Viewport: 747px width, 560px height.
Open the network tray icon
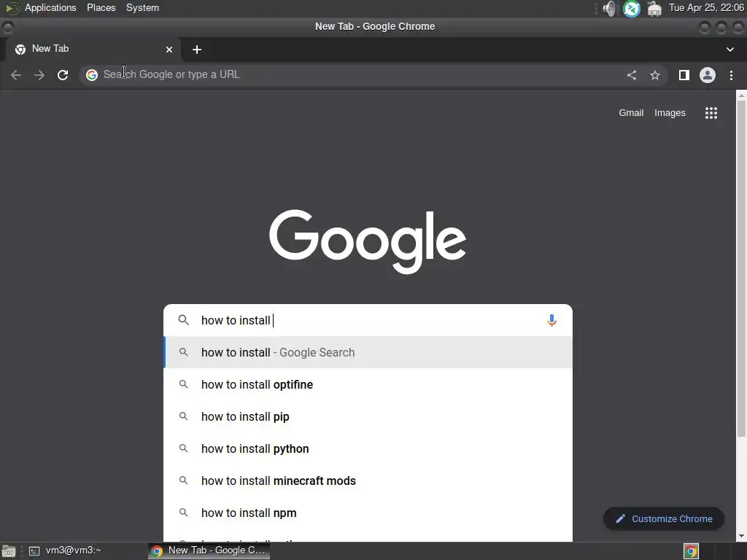[x=654, y=9]
